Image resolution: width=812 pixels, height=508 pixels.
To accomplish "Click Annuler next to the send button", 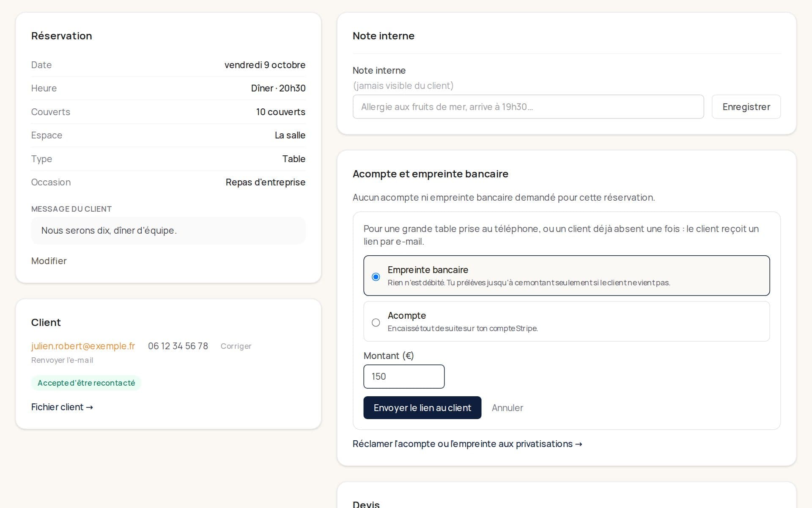I will pos(507,408).
